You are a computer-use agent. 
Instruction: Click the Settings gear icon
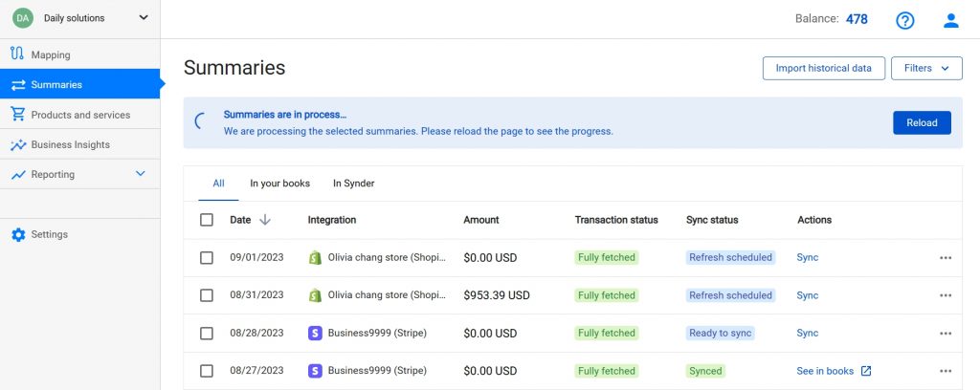pyautogui.click(x=19, y=234)
